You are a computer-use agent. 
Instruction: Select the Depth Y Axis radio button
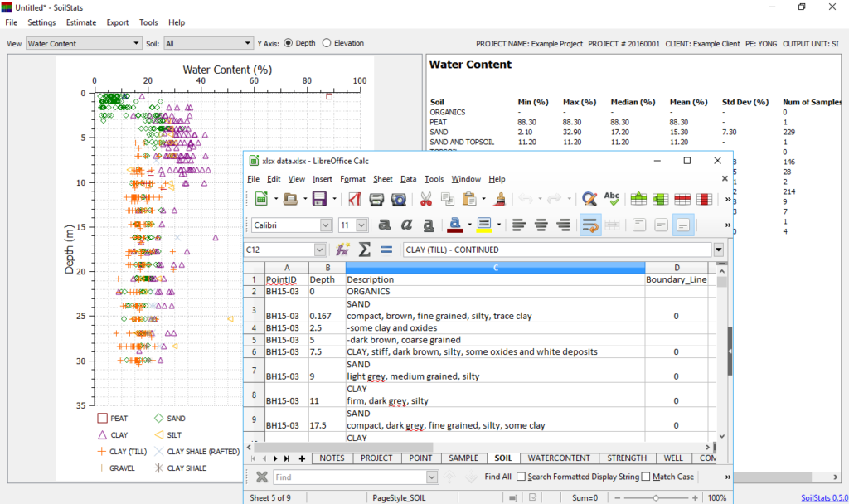click(288, 43)
